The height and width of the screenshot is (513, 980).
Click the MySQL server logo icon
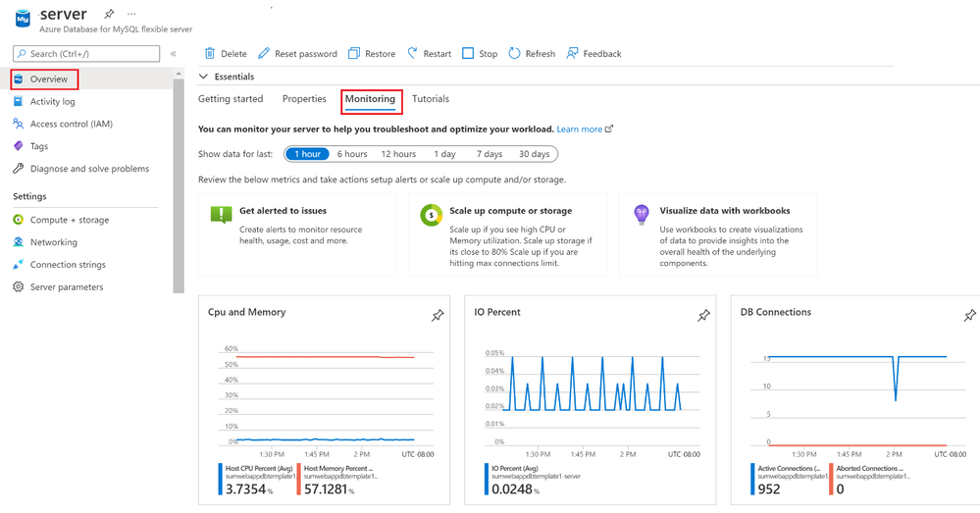(23, 19)
